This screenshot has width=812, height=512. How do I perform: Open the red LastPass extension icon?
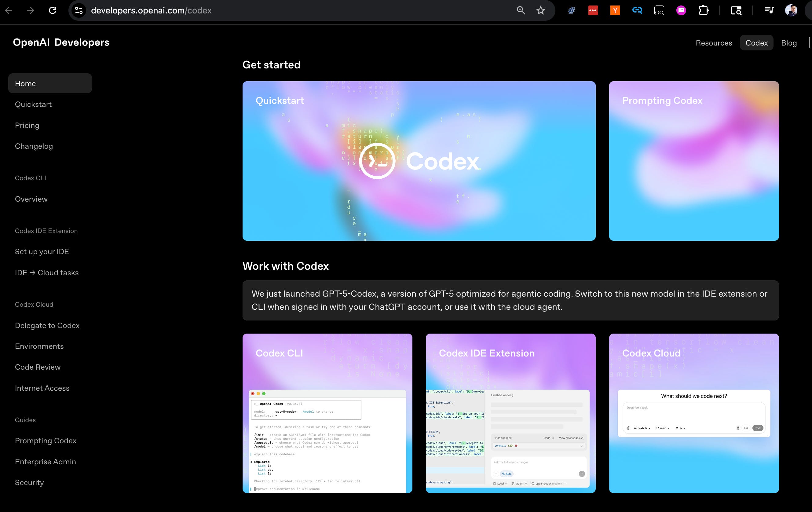point(593,10)
